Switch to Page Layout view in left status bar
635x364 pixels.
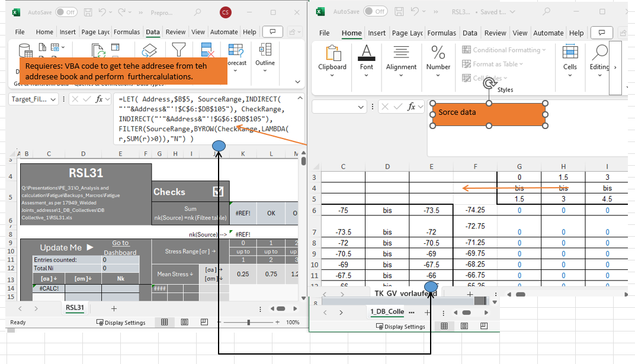(184, 322)
